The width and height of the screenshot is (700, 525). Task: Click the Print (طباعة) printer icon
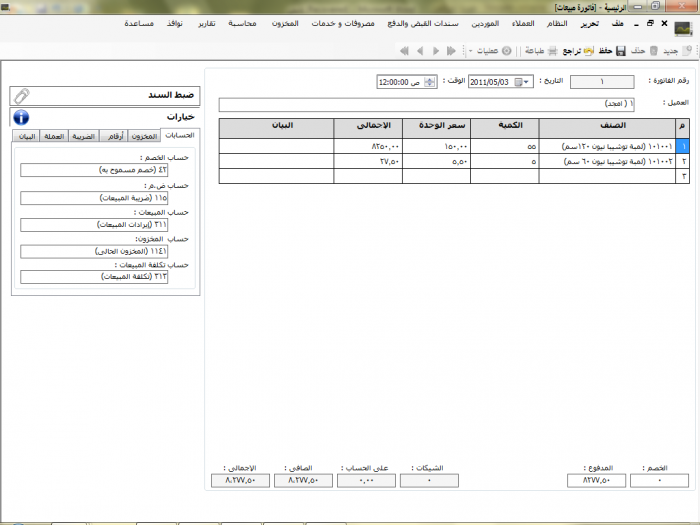pos(551,50)
